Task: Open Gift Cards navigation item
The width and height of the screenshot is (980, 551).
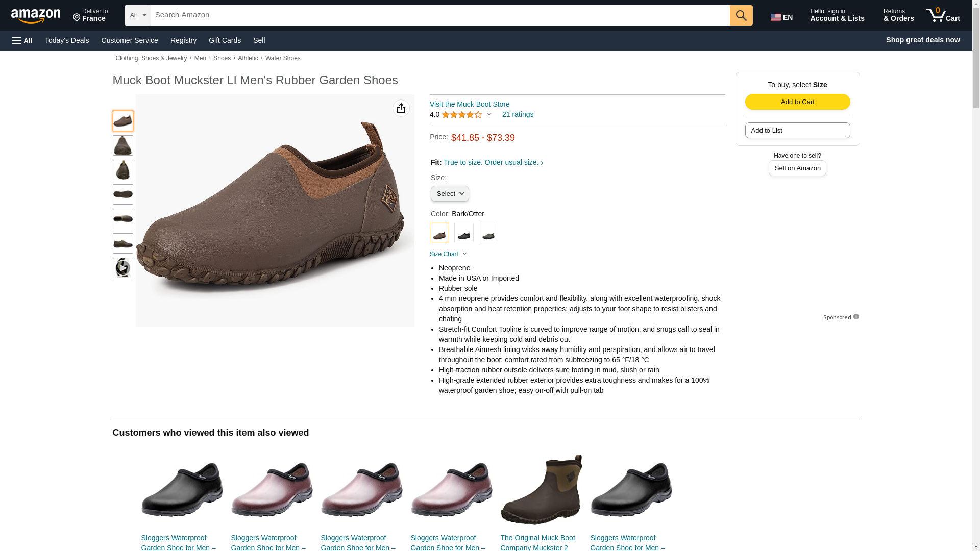Action: (225, 40)
